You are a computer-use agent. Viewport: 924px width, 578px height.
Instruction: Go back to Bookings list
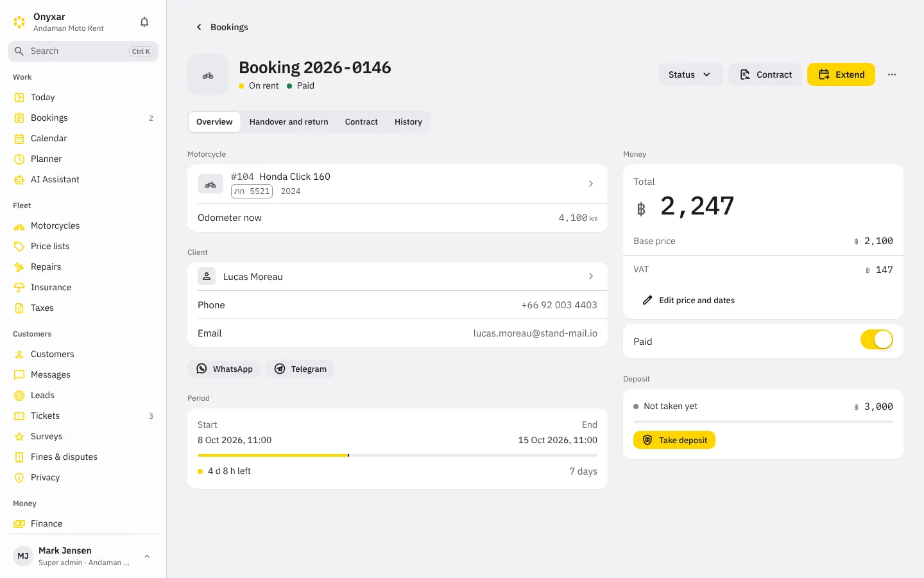coord(222,27)
